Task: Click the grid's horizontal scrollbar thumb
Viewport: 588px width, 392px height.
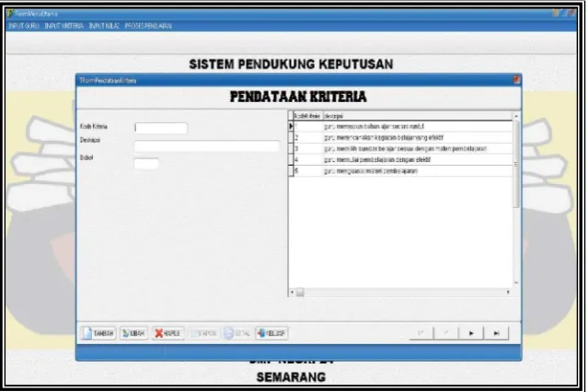Action: click(x=300, y=293)
